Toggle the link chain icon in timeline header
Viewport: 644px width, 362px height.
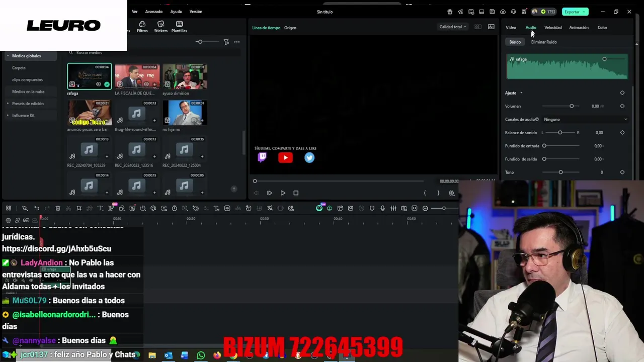coord(18,220)
